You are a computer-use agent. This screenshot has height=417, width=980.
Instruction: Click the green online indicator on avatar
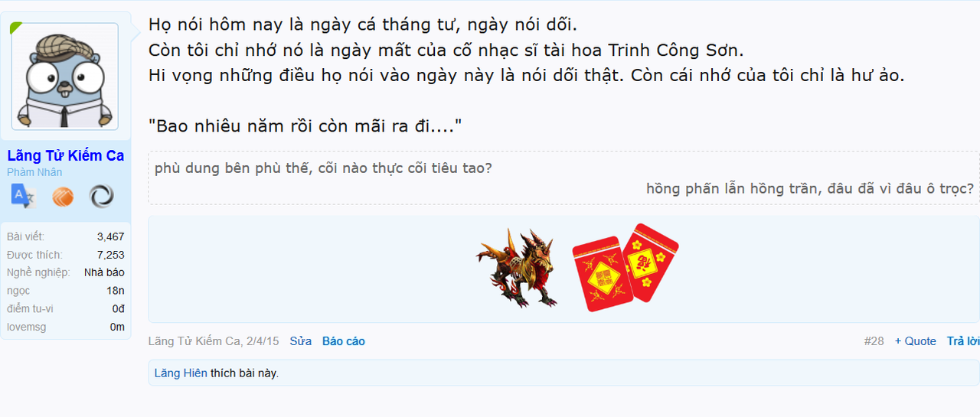coord(15,28)
